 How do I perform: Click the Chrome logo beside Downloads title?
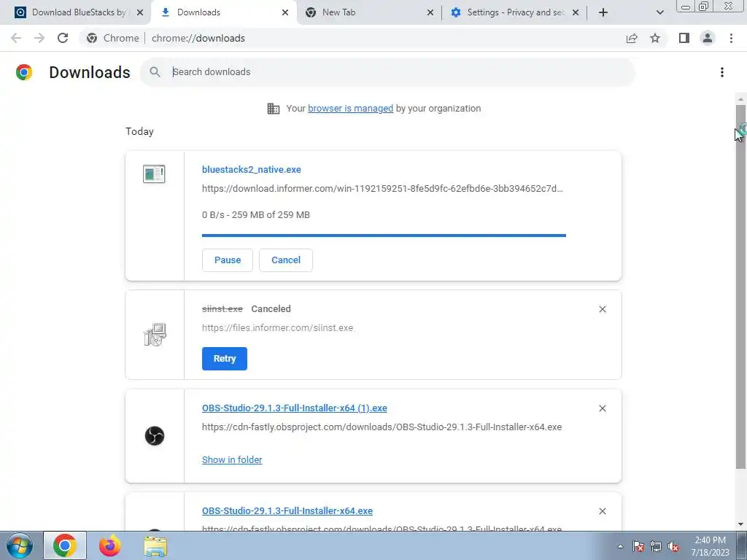tap(24, 72)
